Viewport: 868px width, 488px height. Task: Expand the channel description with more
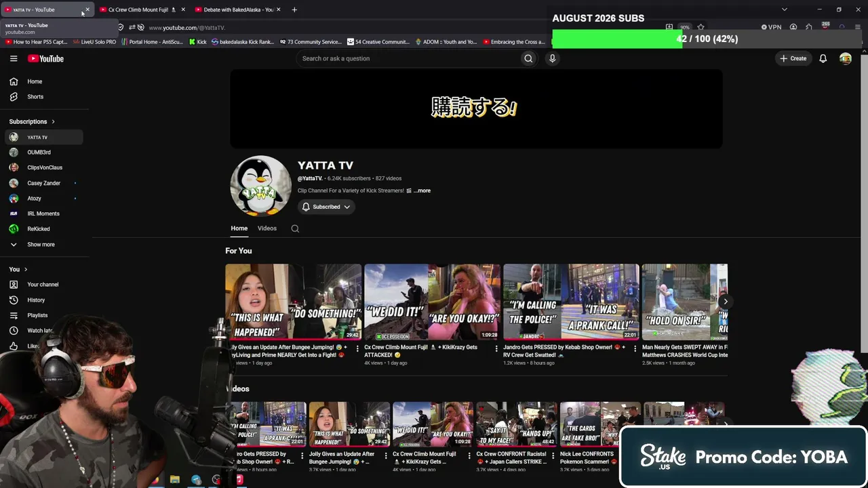pyautogui.click(x=422, y=190)
